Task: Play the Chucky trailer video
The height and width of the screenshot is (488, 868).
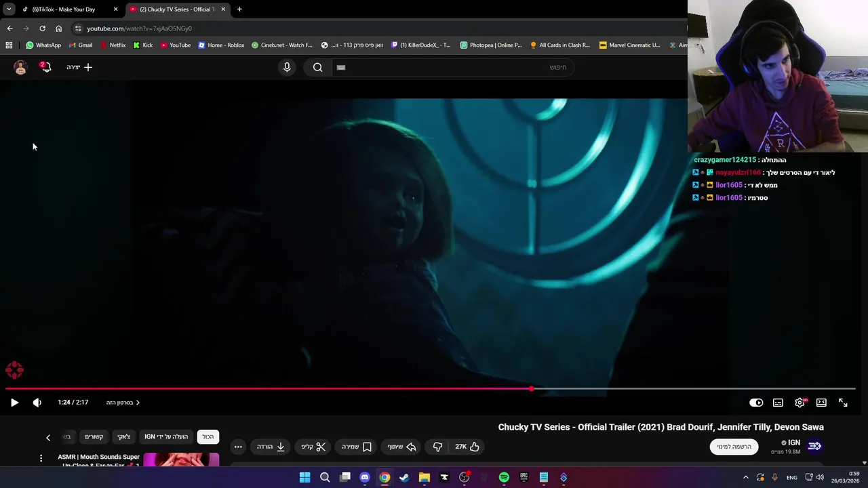Action: (14, 403)
